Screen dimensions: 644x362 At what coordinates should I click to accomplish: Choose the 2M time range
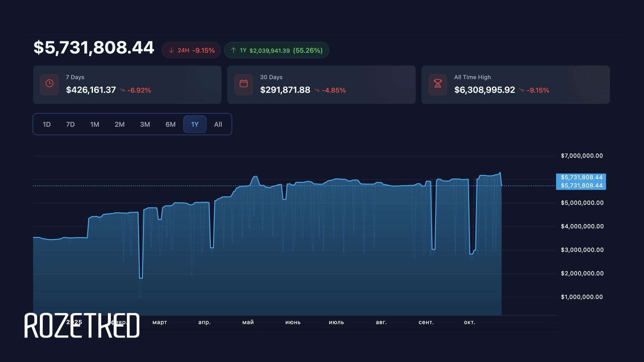point(119,124)
